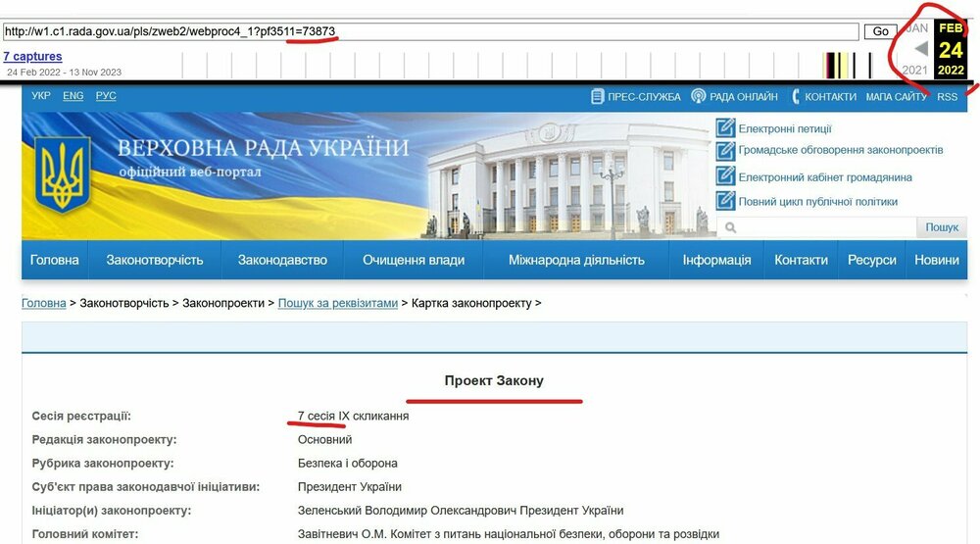Go to previous capture with left arrow

[x=920, y=48]
